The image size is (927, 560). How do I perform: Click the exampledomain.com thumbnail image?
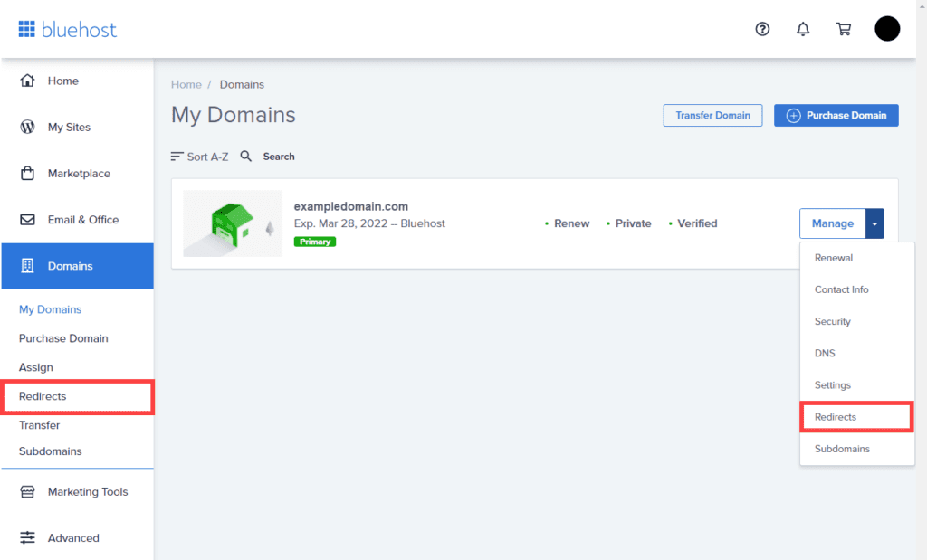point(232,223)
